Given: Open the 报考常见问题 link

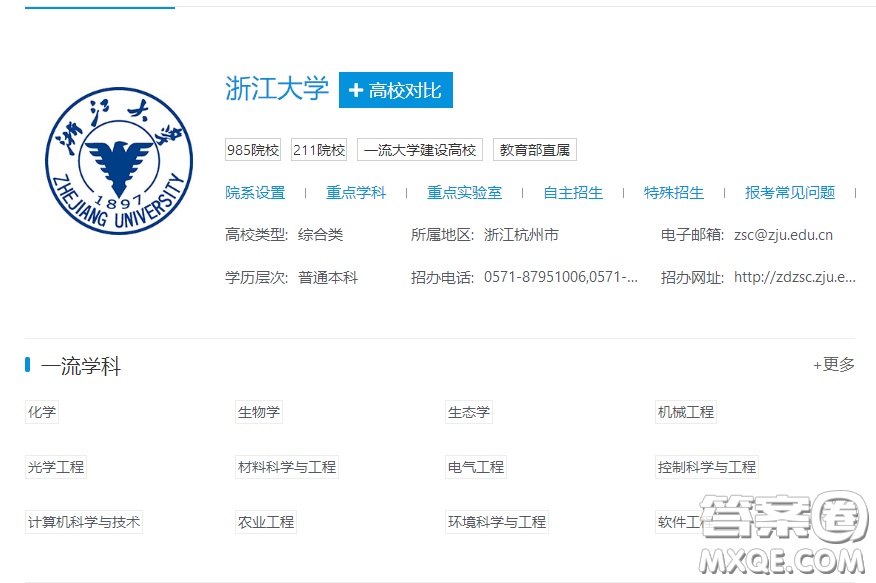Looking at the screenshot, I should (x=790, y=193).
